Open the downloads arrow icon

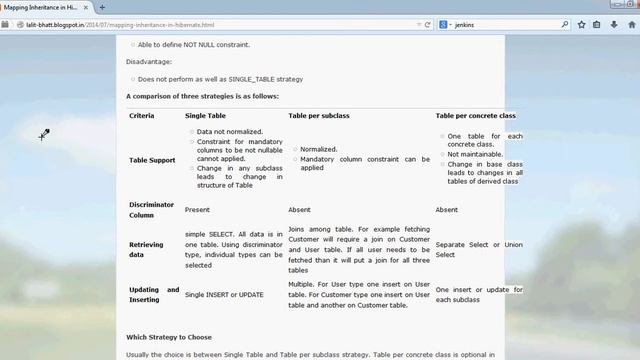coord(614,25)
